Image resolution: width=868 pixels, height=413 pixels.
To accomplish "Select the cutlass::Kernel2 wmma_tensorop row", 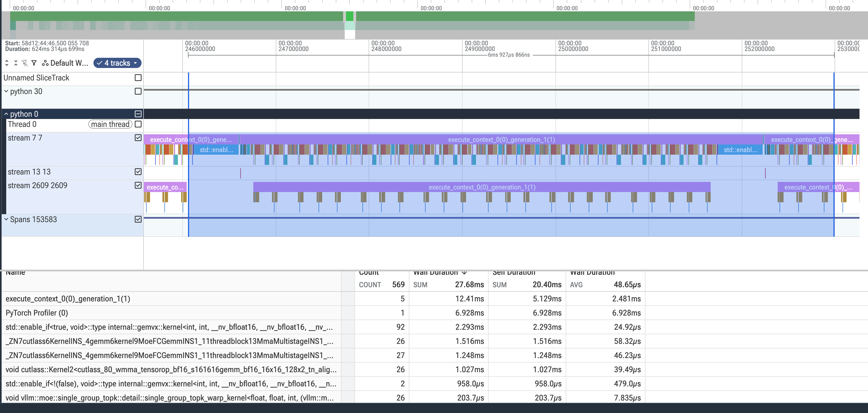I will [324, 369].
